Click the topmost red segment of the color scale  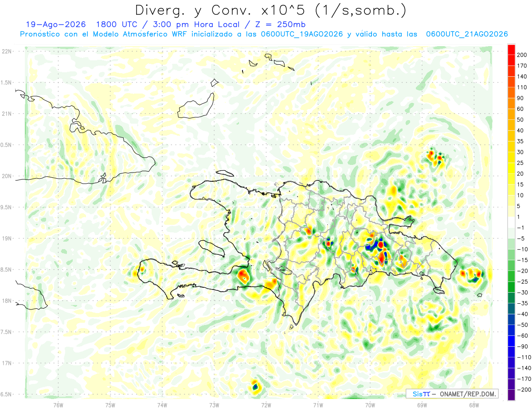(x=511, y=49)
